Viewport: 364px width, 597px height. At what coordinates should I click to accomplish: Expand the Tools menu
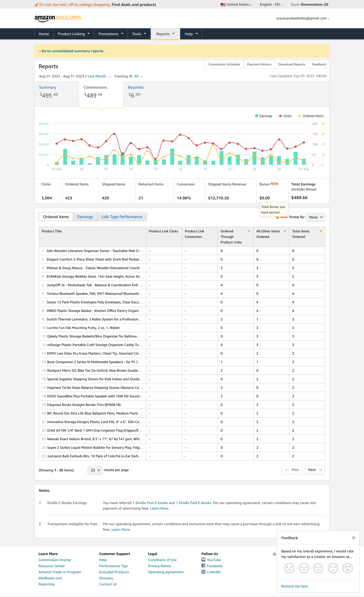pos(139,34)
